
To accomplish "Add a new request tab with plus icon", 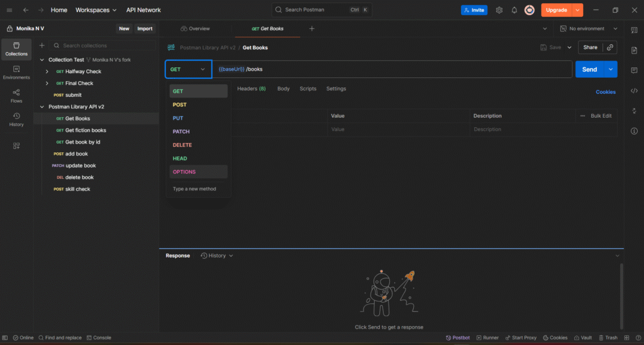I will coord(312,29).
